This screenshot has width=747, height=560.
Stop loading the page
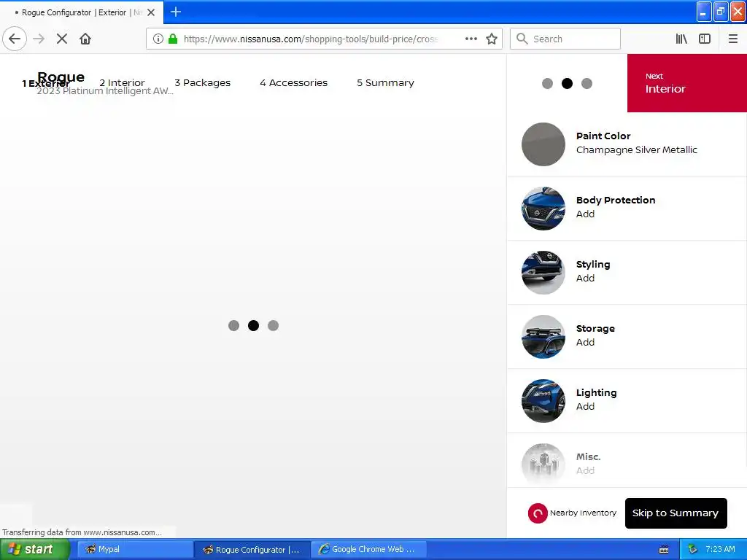click(62, 39)
